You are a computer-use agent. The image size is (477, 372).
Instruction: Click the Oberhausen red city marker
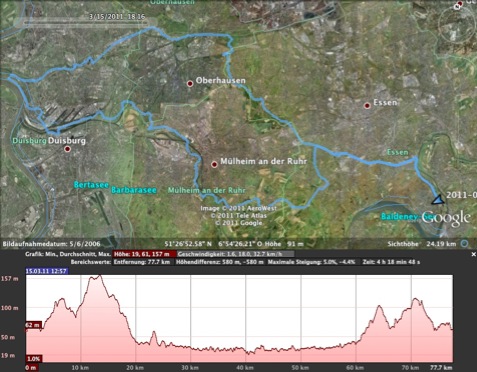(x=190, y=84)
